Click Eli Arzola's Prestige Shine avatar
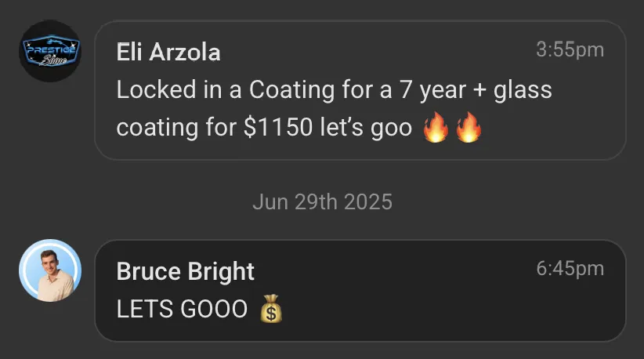 pos(50,52)
